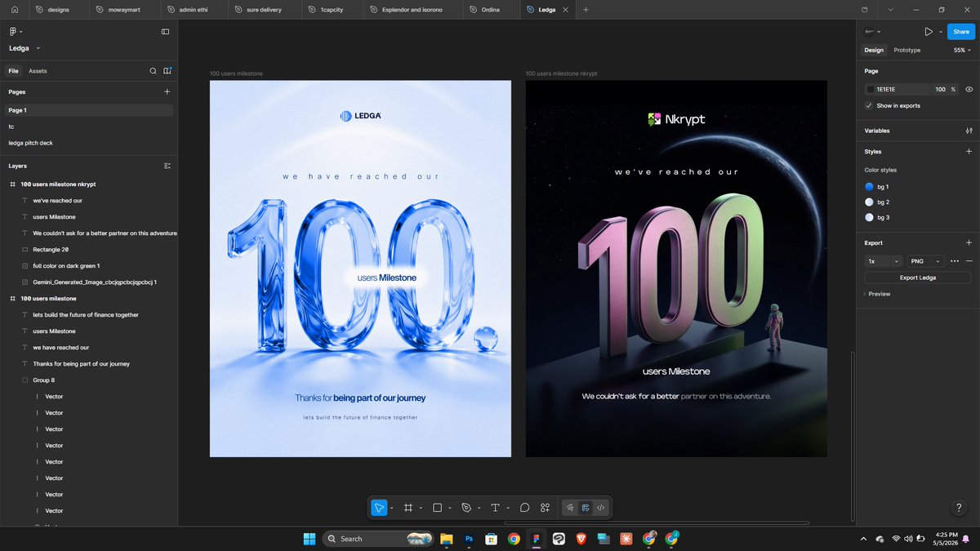Add an export setting with plus icon

click(969, 242)
